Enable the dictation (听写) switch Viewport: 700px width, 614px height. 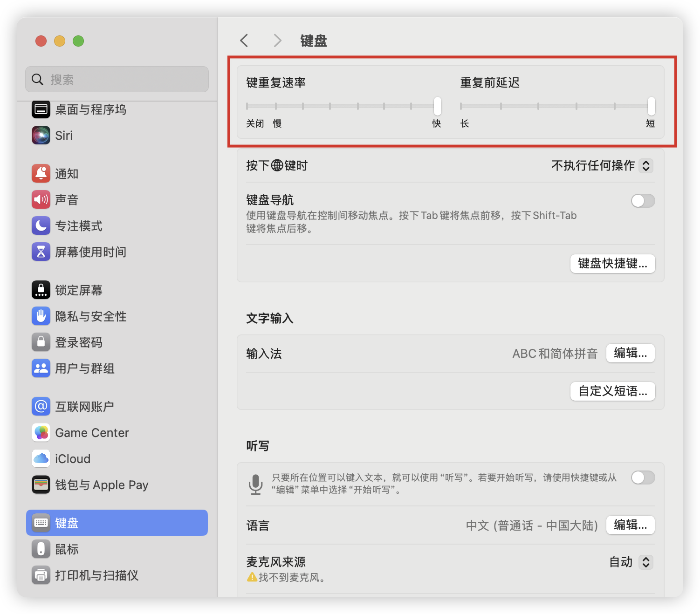[x=643, y=478]
